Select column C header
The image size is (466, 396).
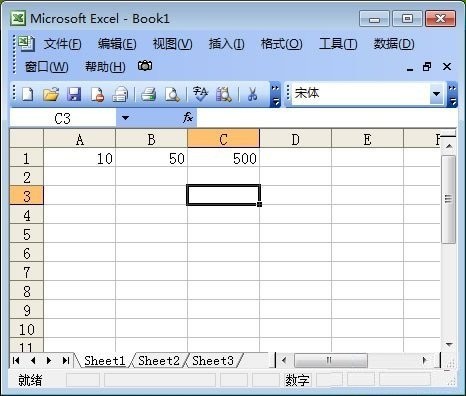coord(223,139)
